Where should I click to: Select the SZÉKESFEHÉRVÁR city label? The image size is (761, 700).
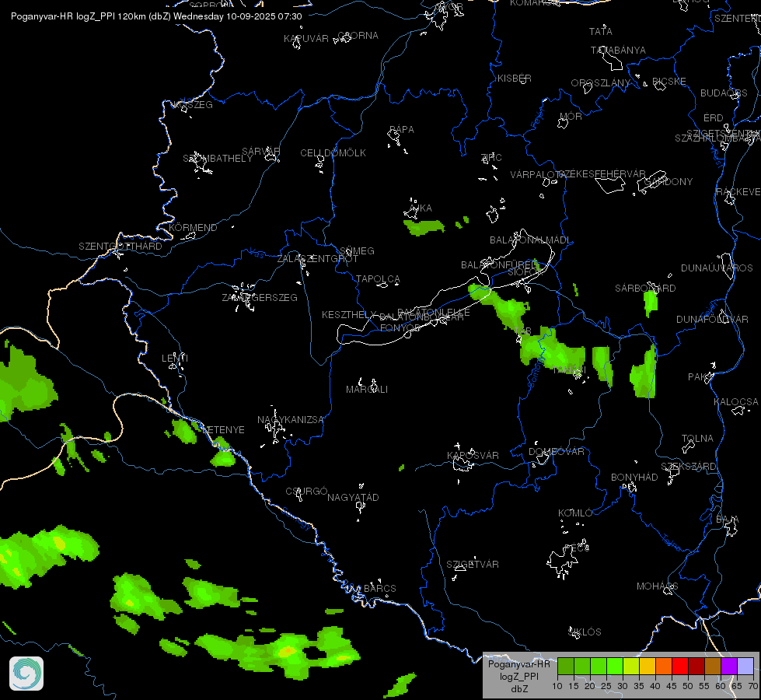pos(602,174)
